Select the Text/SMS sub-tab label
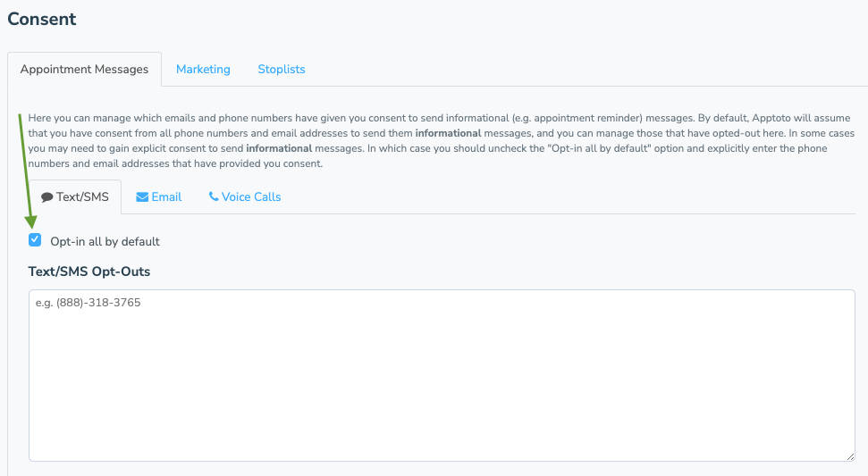This screenshot has width=868, height=476. coord(82,196)
